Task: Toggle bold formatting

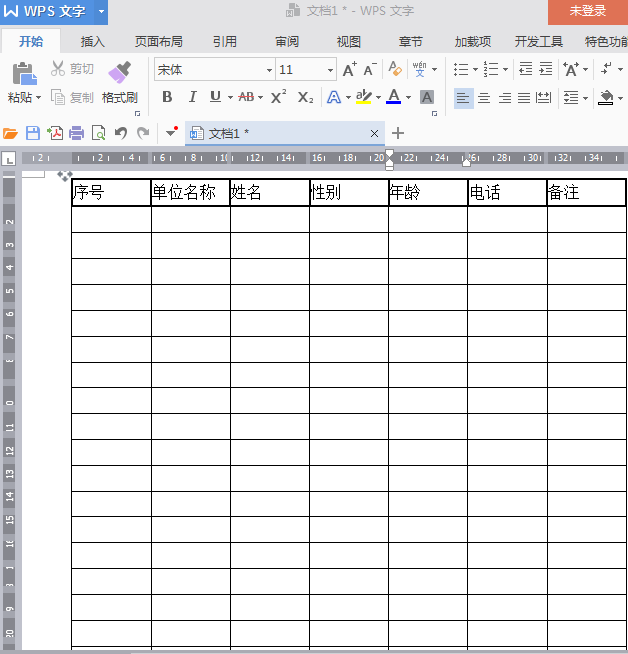Action: click(x=167, y=97)
